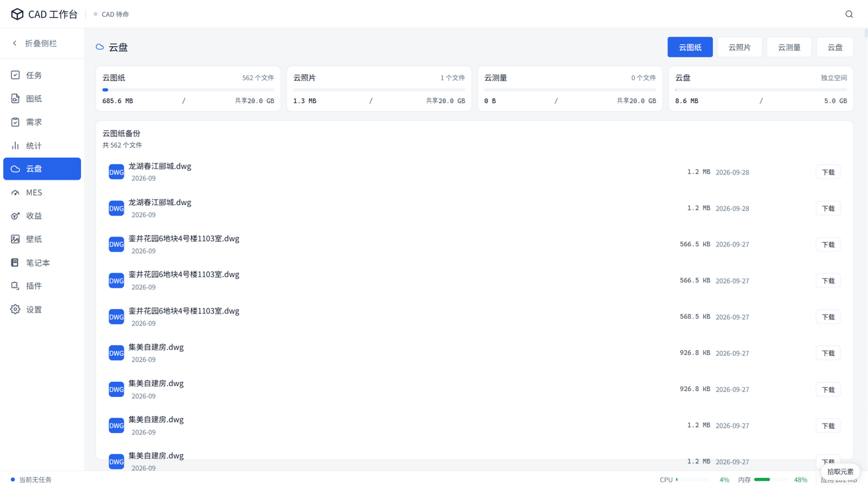The image size is (868, 488).
Task: Open the MES gauge icon
Action: point(15,192)
